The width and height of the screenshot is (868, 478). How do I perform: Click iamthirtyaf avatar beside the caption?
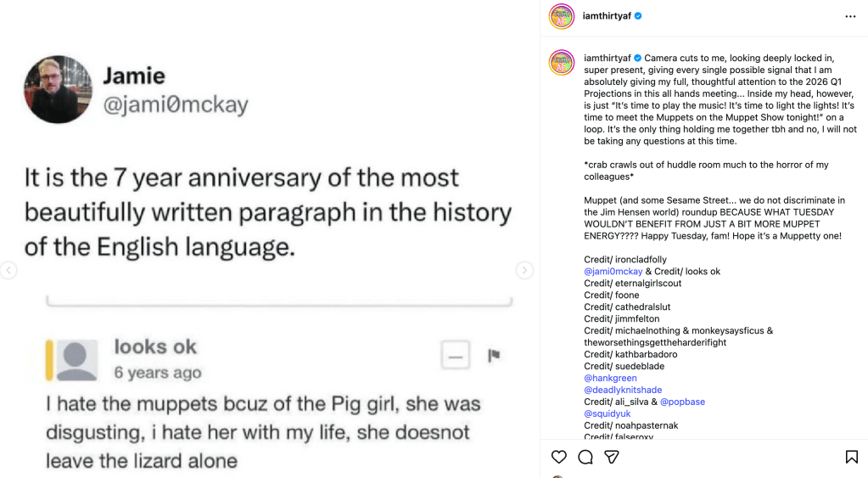(x=562, y=63)
